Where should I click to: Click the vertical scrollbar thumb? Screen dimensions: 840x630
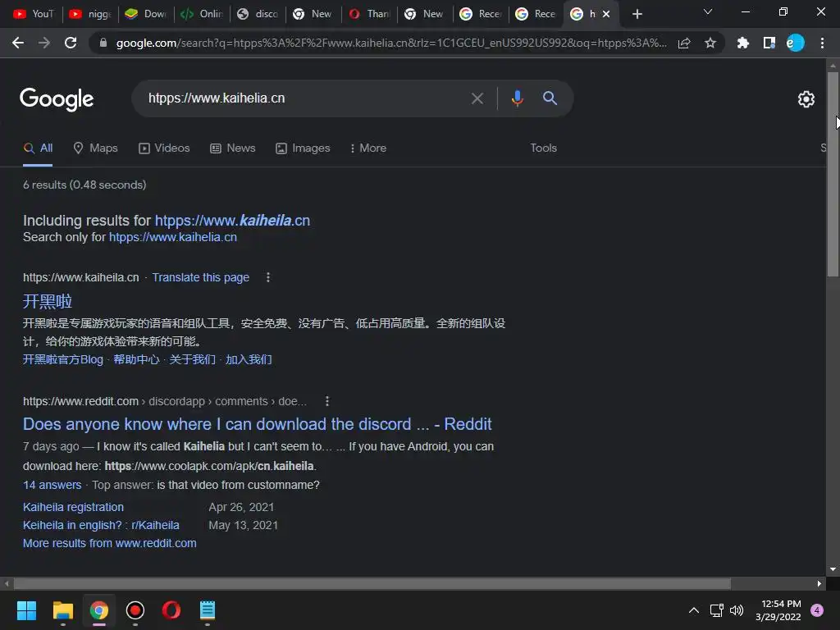(833, 174)
